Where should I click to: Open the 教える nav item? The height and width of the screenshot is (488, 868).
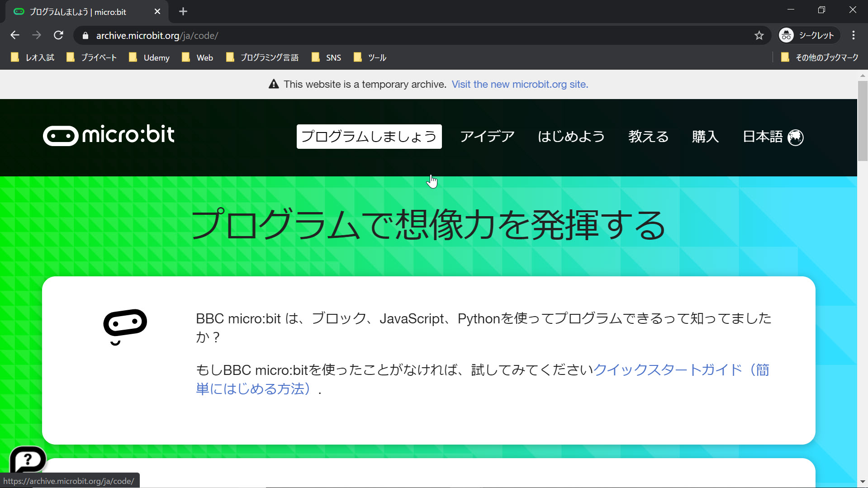[x=648, y=137]
